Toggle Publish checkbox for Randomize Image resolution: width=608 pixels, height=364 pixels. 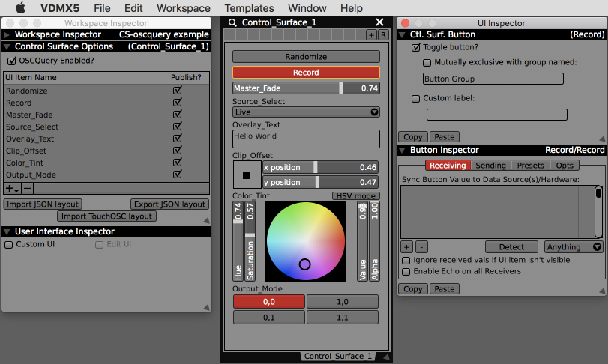coord(178,90)
